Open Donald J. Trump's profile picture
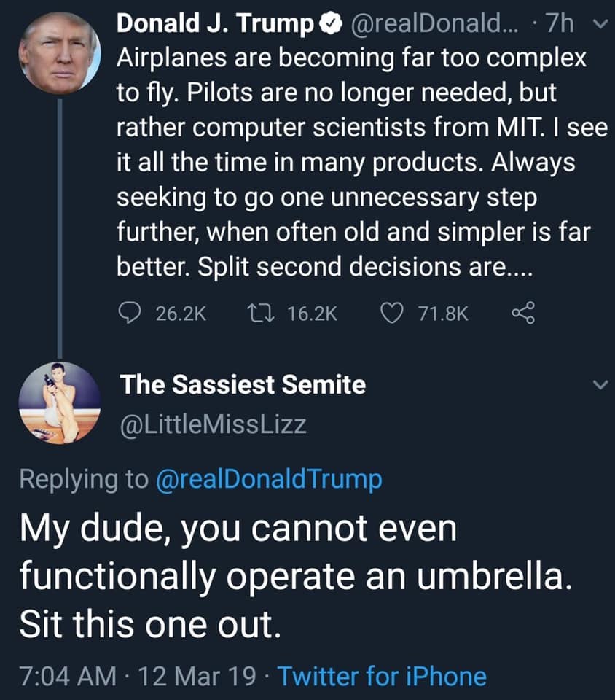The image size is (615, 700). coord(59,53)
